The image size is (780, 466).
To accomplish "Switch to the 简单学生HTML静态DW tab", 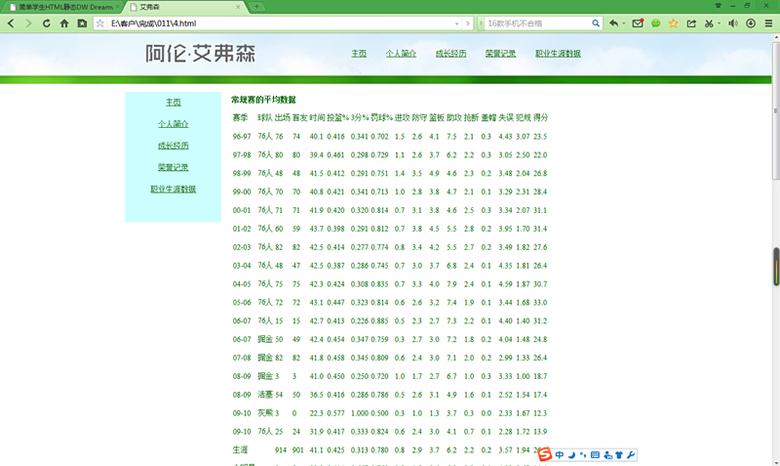I will 60,6.
